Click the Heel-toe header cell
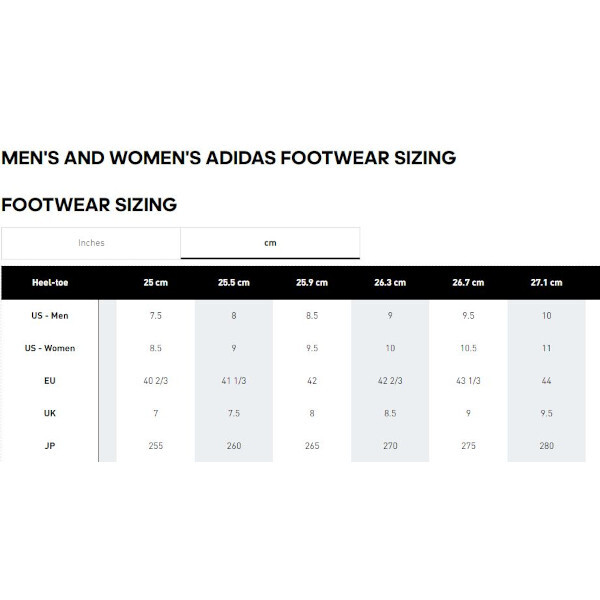 (50, 283)
